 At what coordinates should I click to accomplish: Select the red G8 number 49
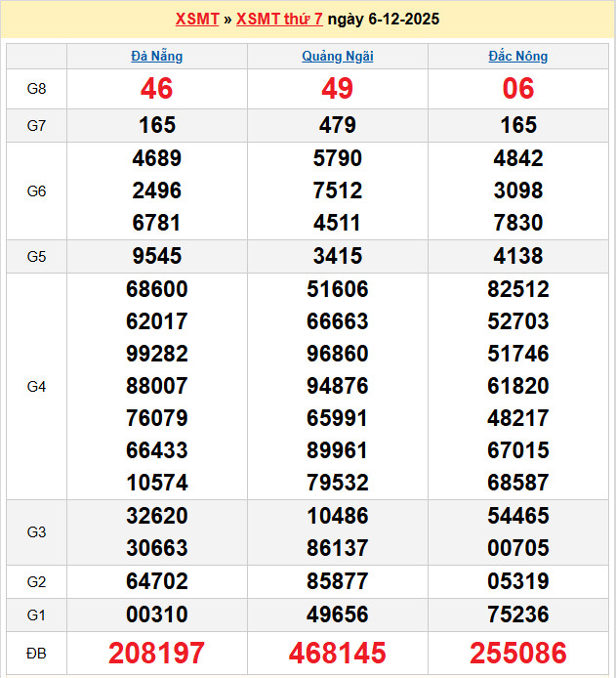pos(337,89)
